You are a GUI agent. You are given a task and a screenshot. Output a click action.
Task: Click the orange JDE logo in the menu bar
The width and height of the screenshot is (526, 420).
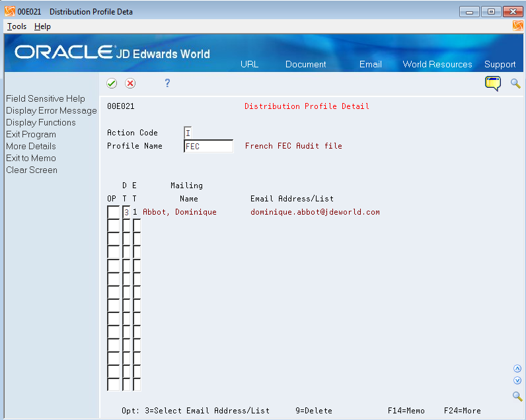(x=517, y=26)
